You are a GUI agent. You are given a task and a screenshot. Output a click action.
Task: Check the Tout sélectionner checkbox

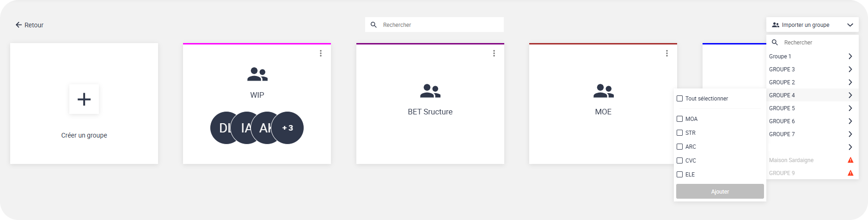pos(680,99)
